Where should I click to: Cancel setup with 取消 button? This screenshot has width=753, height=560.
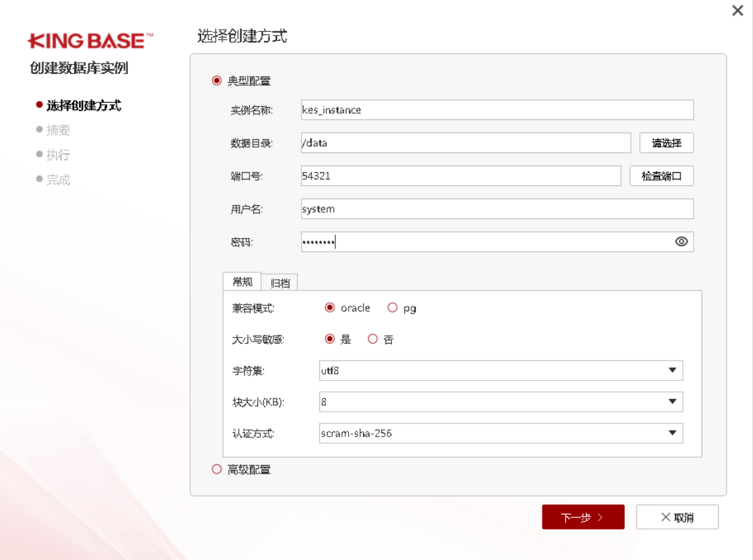click(677, 518)
